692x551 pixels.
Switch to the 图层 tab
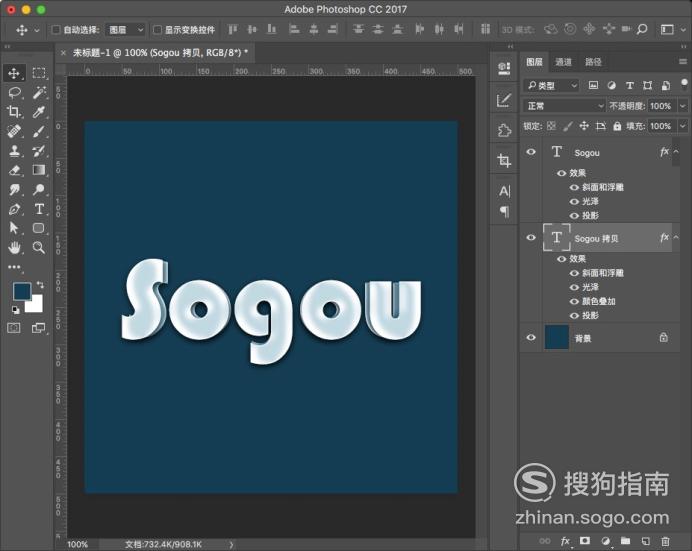tap(534, 62)
